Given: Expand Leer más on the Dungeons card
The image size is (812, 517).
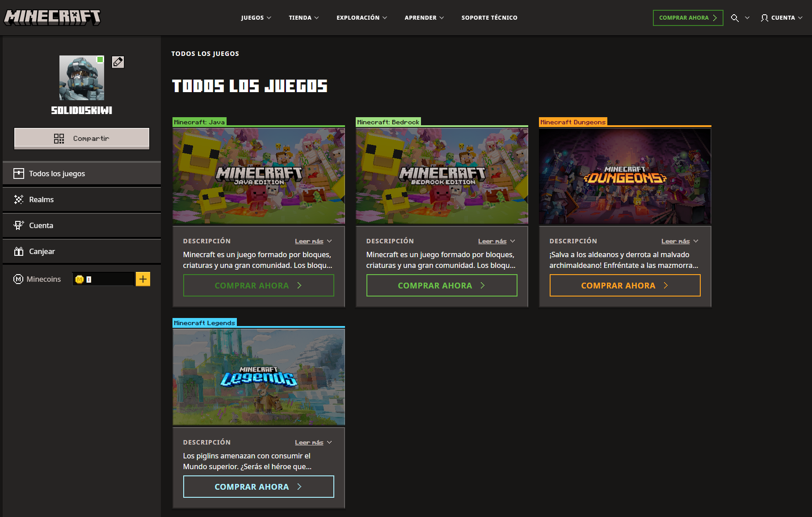Looking at the screenshot, I should [680, 241].
